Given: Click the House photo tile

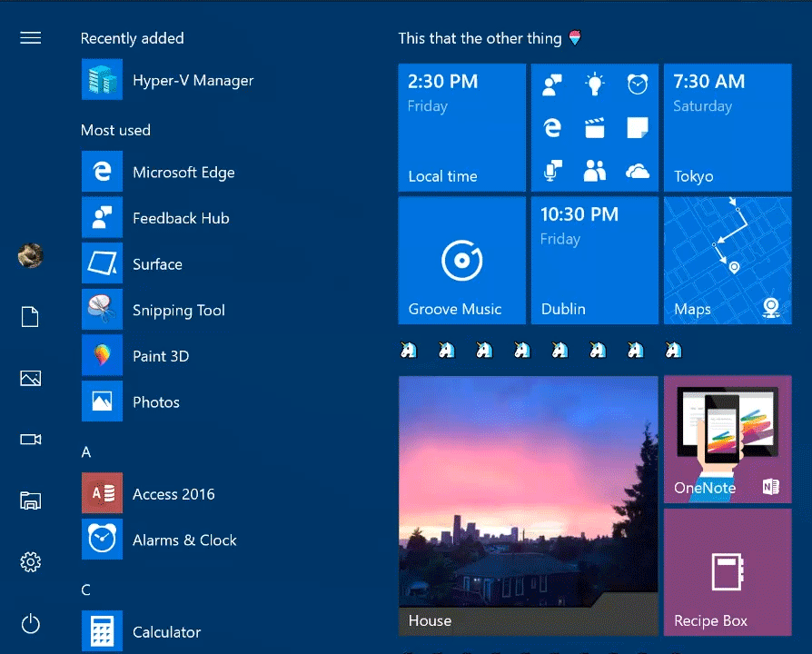Looking at the screenshot, I should [x=528, y=506].
